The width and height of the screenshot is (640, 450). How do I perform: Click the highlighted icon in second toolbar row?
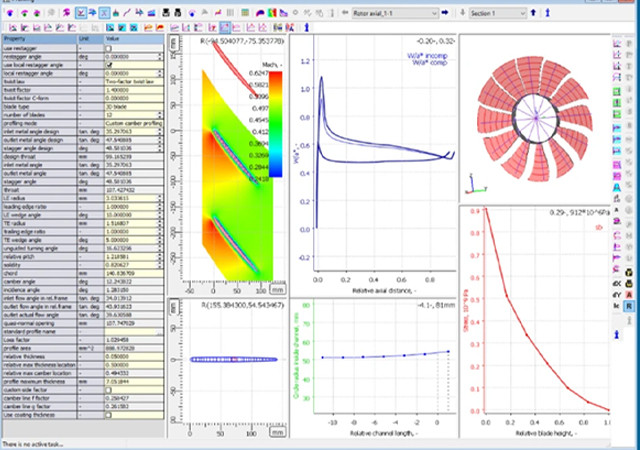pos(225,29)
